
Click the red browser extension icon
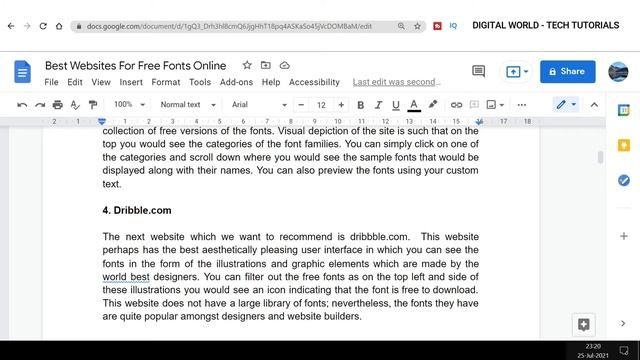click(x=437, y=26)
